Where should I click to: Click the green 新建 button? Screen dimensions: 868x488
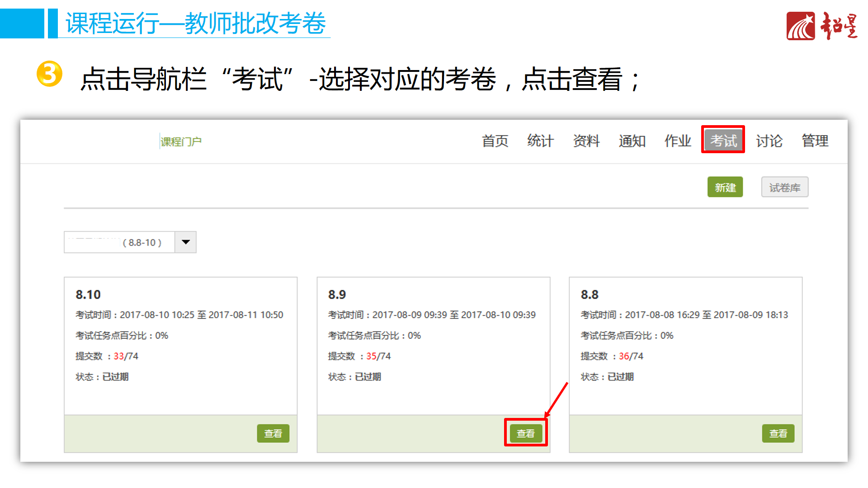[x=725, y=187]
